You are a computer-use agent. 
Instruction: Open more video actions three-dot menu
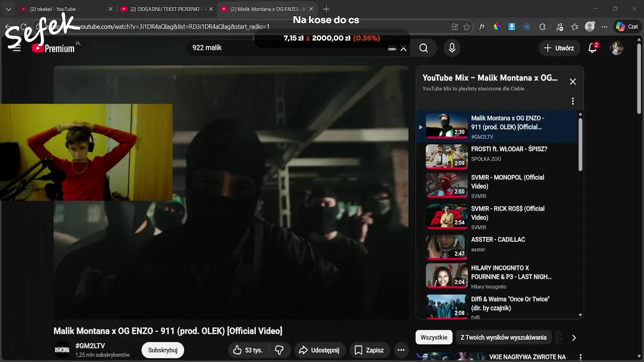(x=401, y=350)
